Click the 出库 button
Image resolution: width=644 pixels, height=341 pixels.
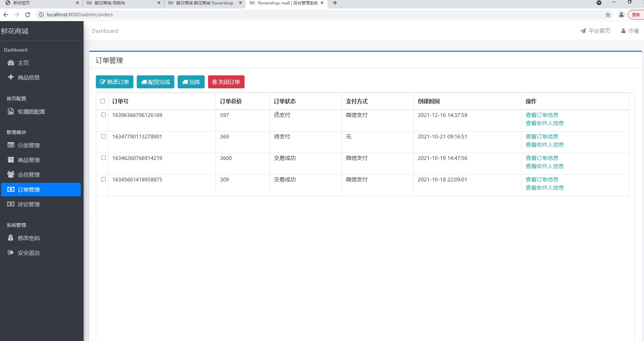191,82
